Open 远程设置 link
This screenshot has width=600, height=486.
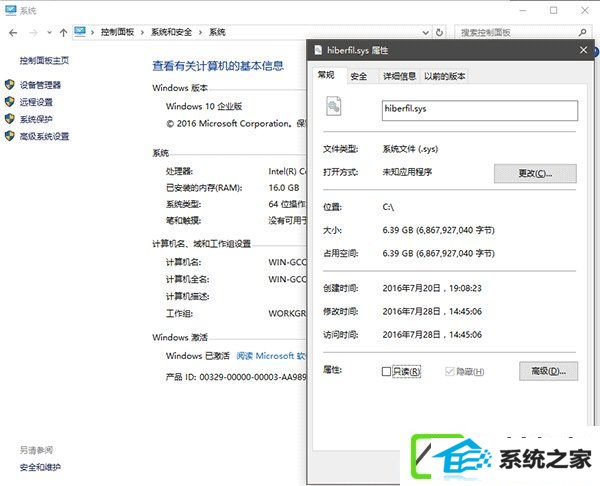[x=36, y=102]
